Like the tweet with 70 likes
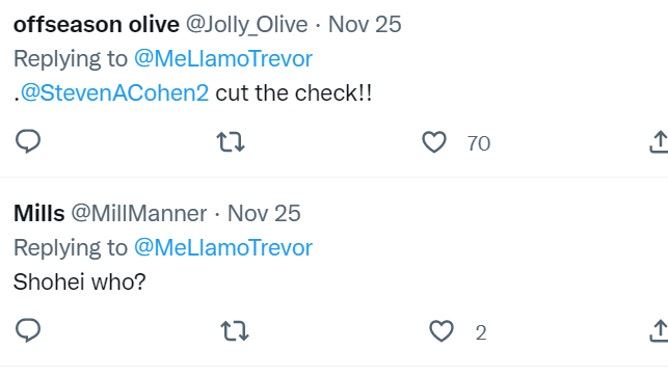Viewport: 668px width, 376px height. (434, 142)
